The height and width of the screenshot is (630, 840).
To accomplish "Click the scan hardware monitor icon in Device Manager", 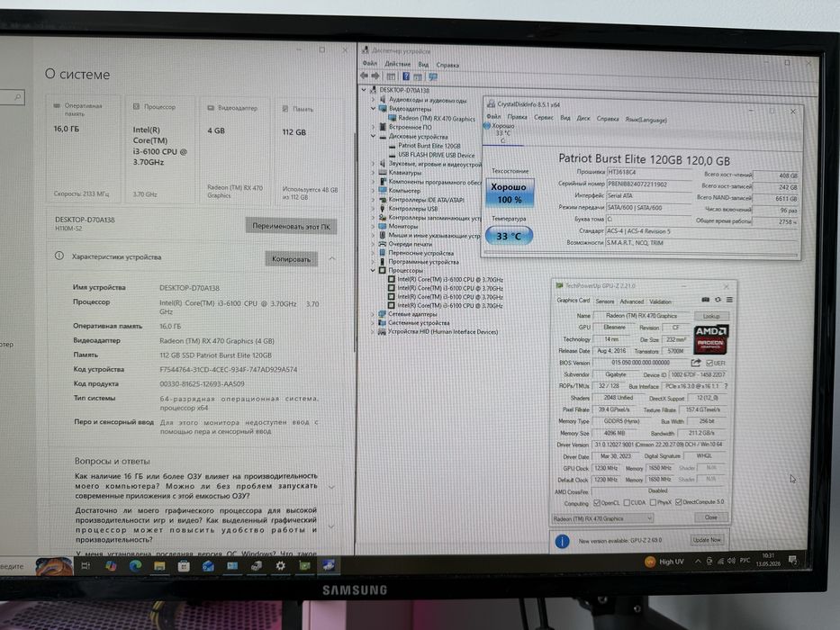I will pos(433,77).
